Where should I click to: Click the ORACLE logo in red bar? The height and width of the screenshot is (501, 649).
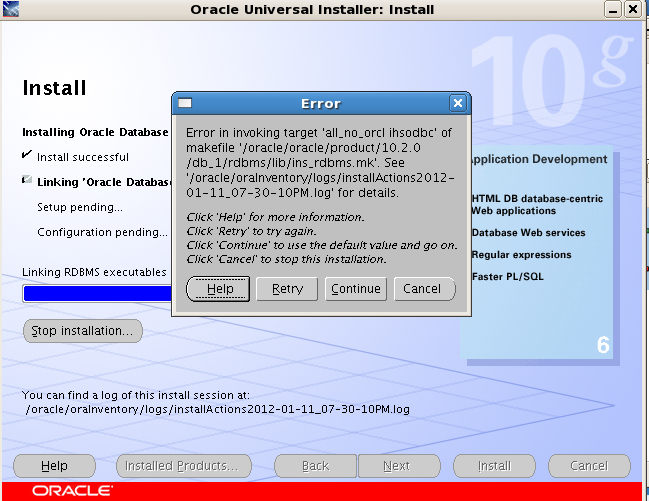(72, 491)
